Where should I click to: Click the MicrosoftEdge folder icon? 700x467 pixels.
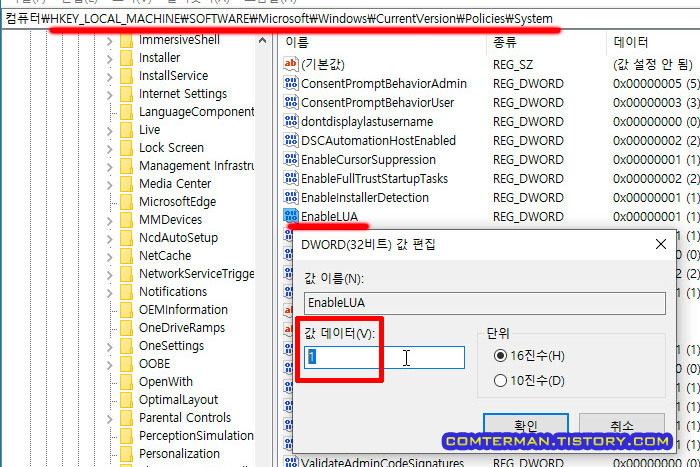pos(126,202)
